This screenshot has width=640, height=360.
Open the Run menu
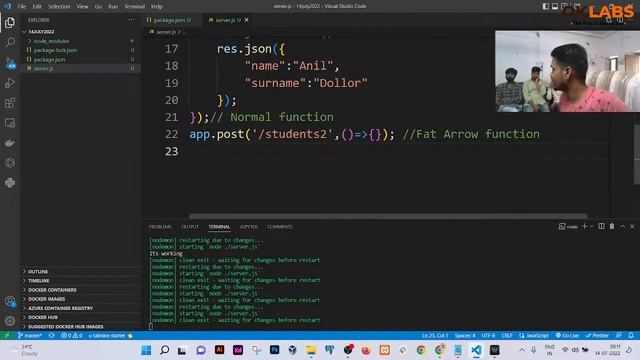(x=113, y=7)
